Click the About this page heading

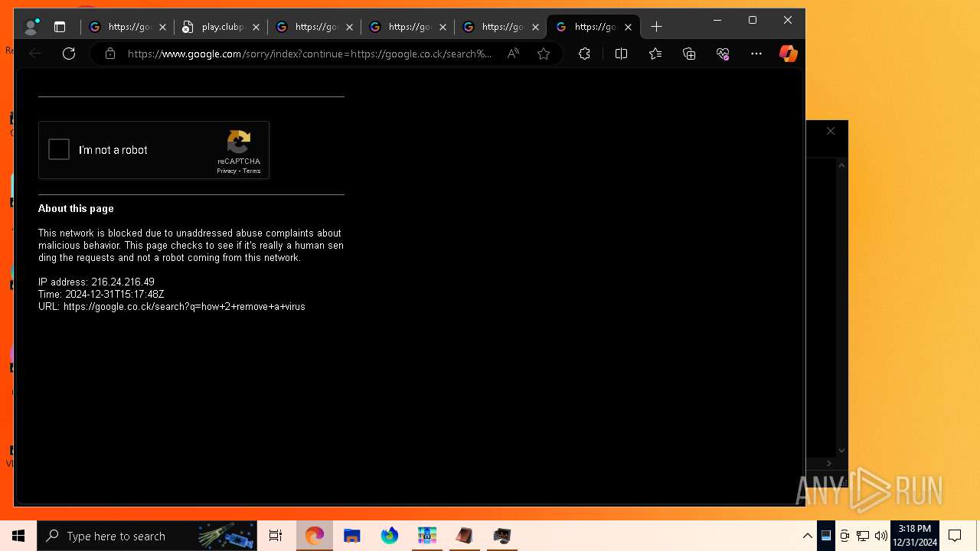click(x=76, y=208)
